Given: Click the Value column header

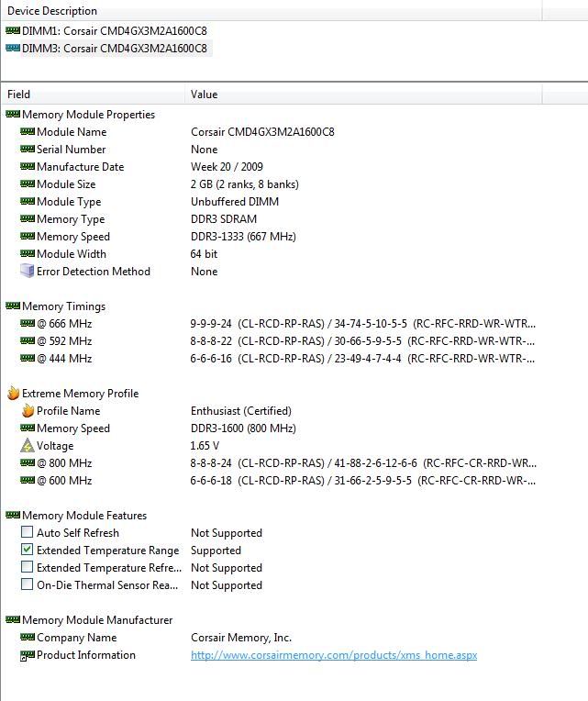Looking at the screenshot, I should pyautogui.click(x=363, y=95).
